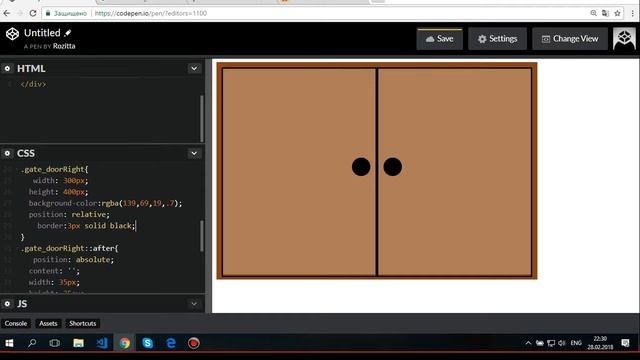
Task: Open the notification center icon
Action: [x=625, y=343]
